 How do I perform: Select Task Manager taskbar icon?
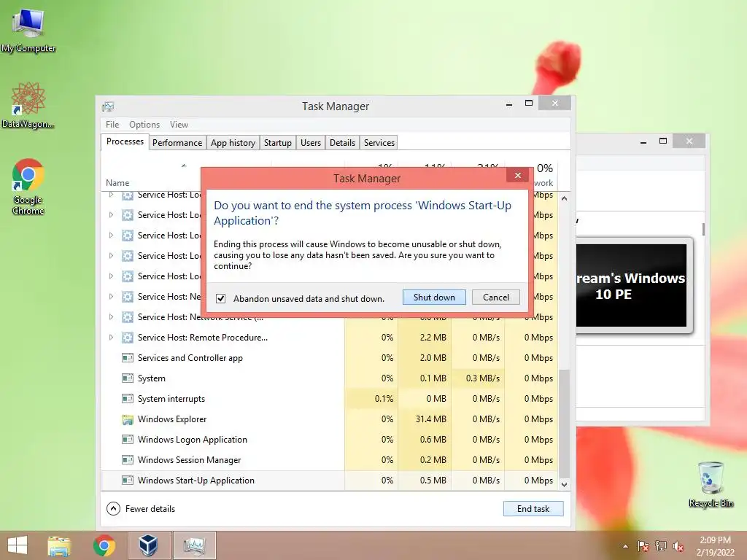point(194,545)
